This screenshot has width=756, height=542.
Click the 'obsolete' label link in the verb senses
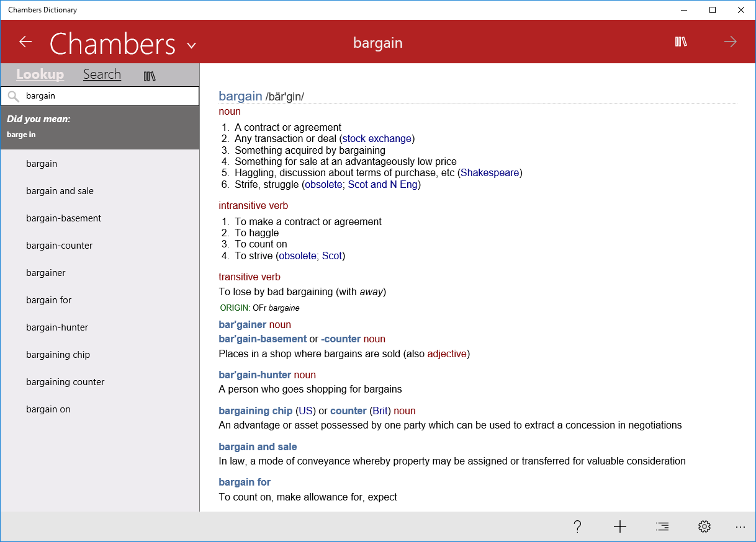click(x=297, y=255)
